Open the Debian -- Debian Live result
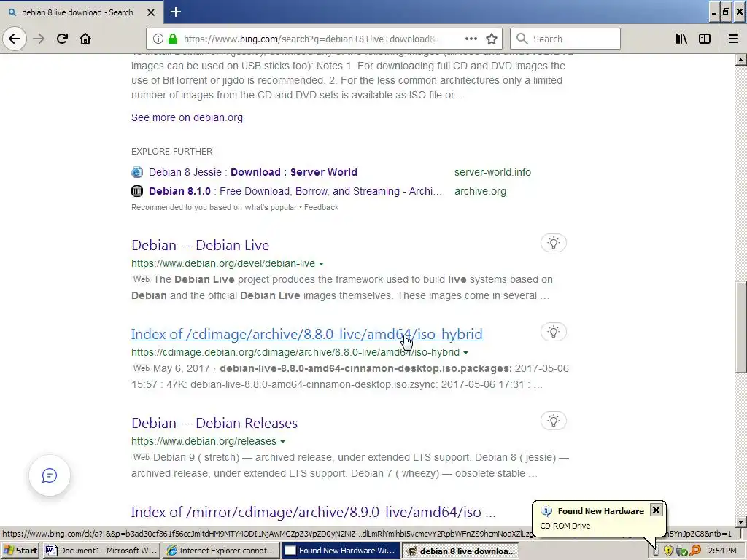 click(x=200, y=245)
